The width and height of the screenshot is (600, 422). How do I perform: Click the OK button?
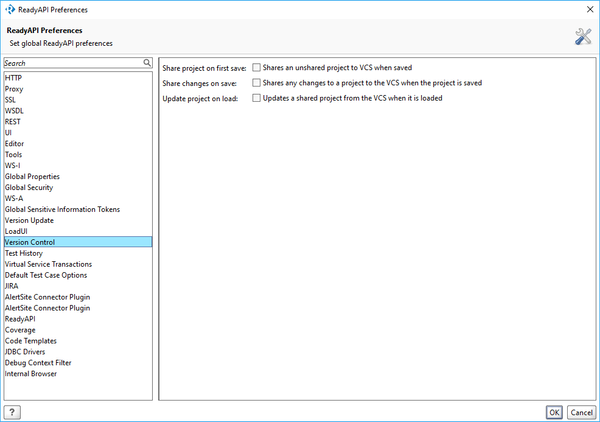(553, 411)
